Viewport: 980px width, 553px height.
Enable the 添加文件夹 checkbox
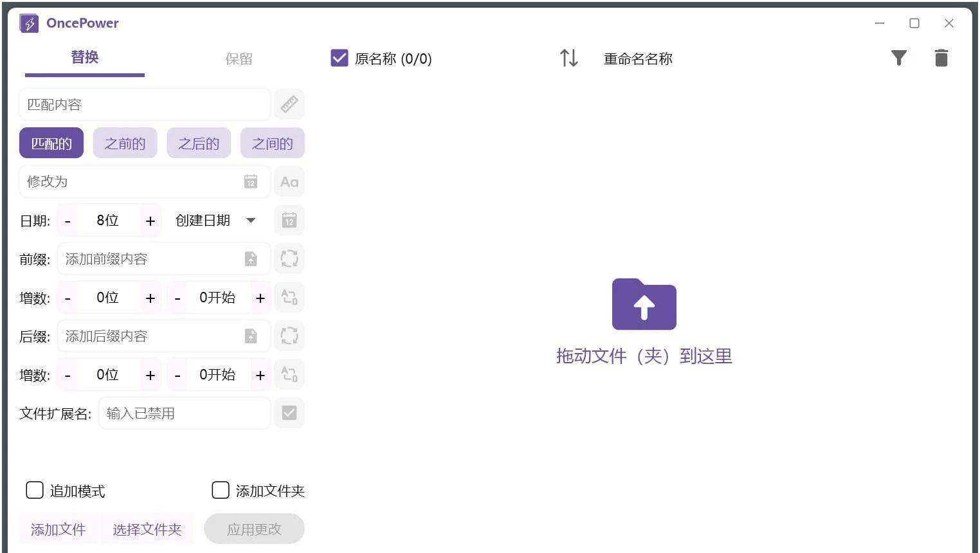pyautogui.click(x=221, y=491)
